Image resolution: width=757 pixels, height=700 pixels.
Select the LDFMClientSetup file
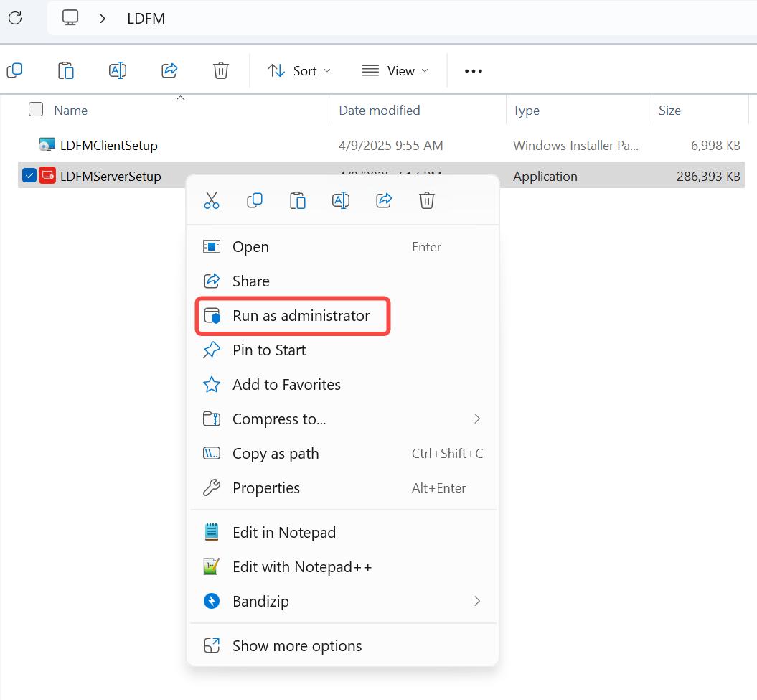point(108,146)
